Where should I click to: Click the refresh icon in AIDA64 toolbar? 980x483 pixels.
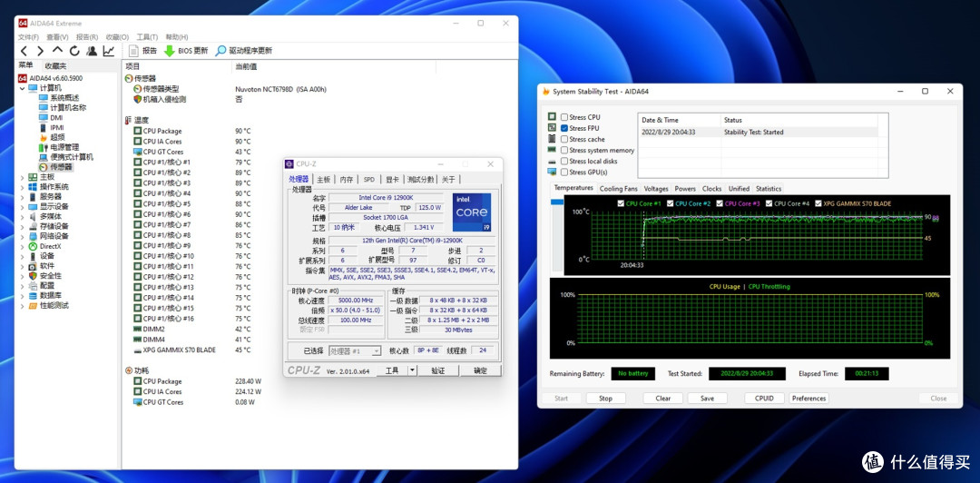(74, 51)
